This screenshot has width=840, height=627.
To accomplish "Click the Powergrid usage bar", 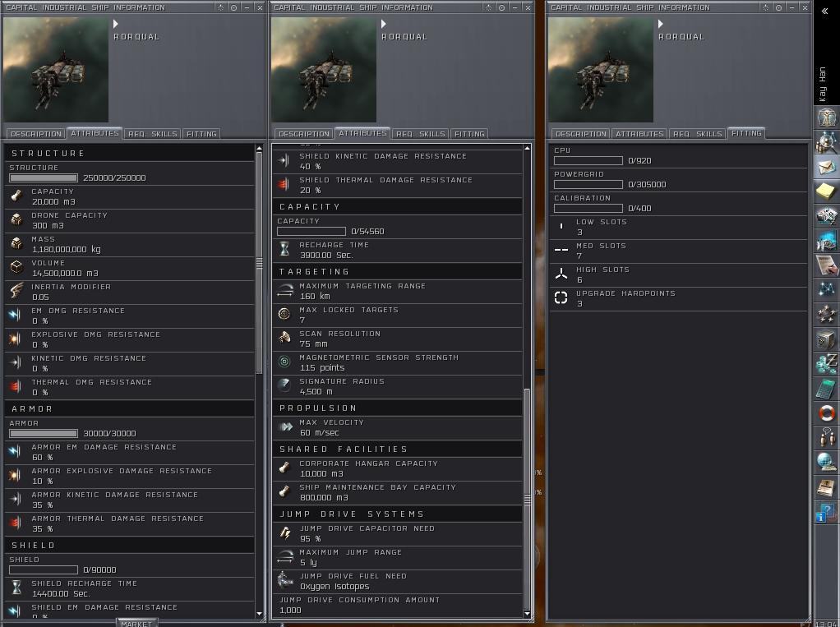I will click(x=588, y=184).
